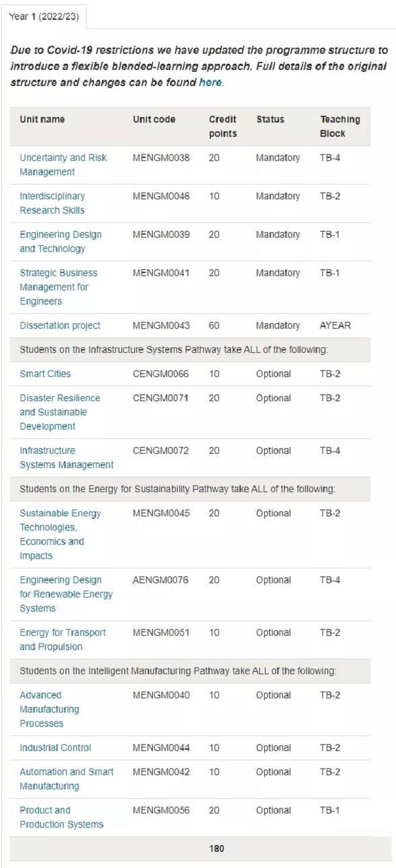Viewport: 396px width, 868px height.
Task: Open Disaster Resilience and Sustainable Development
Action: click(60, 412)
